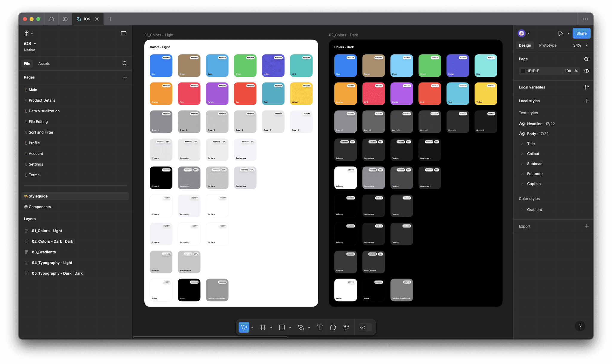
Task: Click the light Indigo color swatch
Action: (x=273, y=65)
